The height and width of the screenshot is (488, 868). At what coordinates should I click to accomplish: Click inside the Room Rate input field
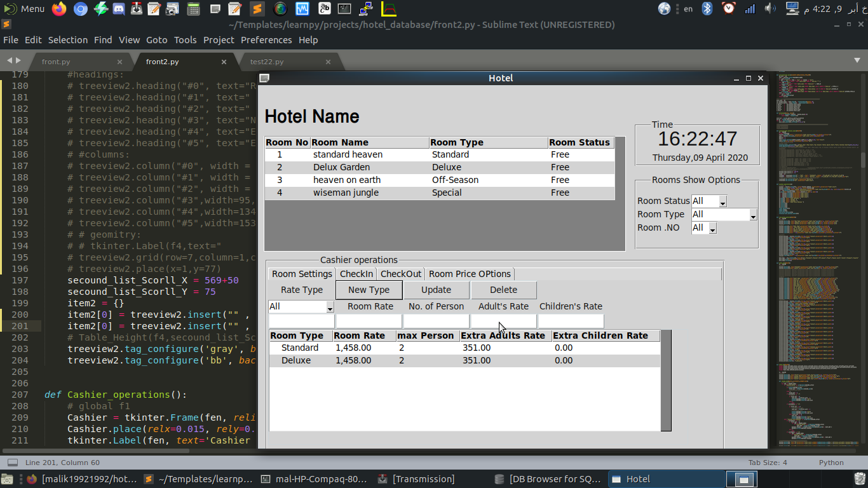tap(369, 320)
